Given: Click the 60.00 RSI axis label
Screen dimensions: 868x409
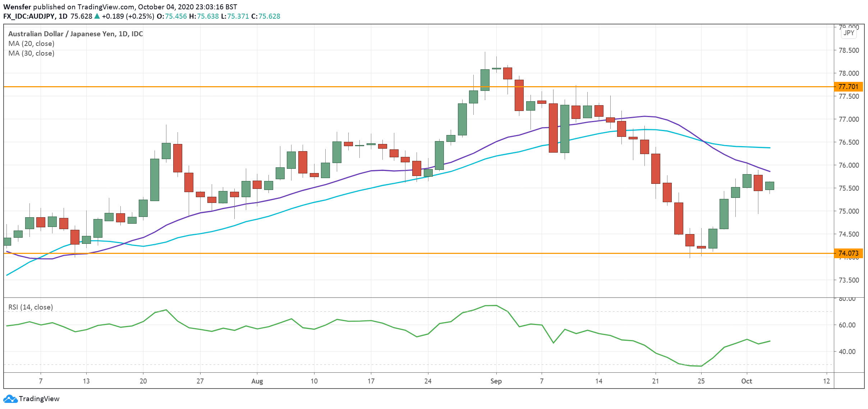Looking at the screenshot, I should pyautogui.click(x=847, y=325).
